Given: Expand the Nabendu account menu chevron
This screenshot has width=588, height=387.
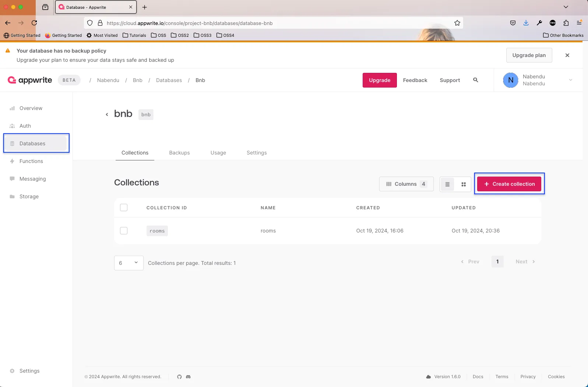Looking at the screenshot, I should [570, 80].
